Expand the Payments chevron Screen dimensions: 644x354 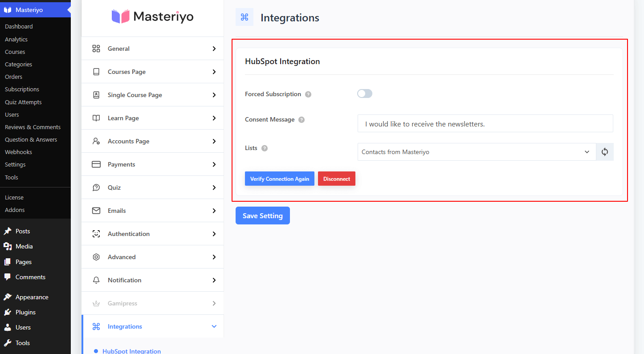214,164
